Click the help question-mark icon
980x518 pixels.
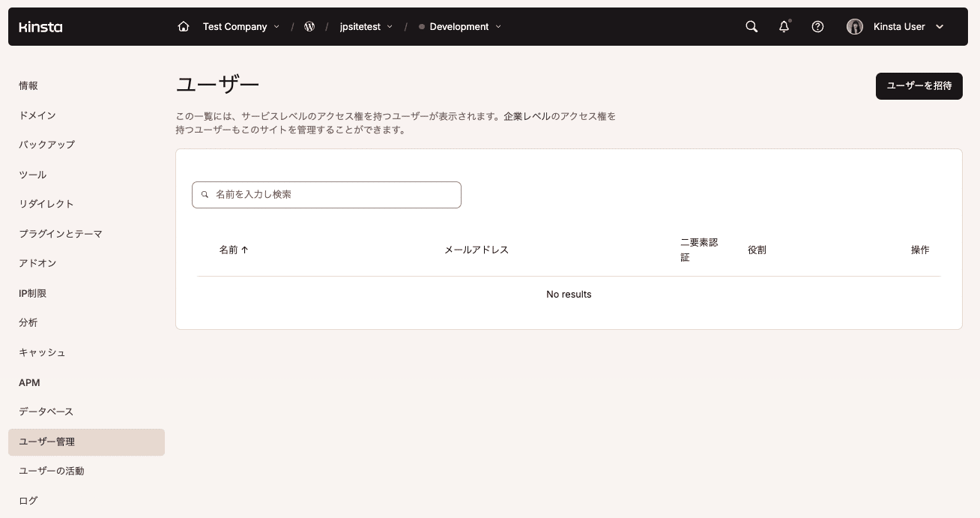click(x=817, y=26)
